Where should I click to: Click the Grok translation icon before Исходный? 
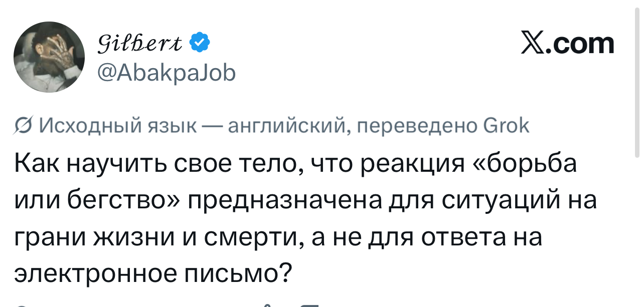[23, 126]
